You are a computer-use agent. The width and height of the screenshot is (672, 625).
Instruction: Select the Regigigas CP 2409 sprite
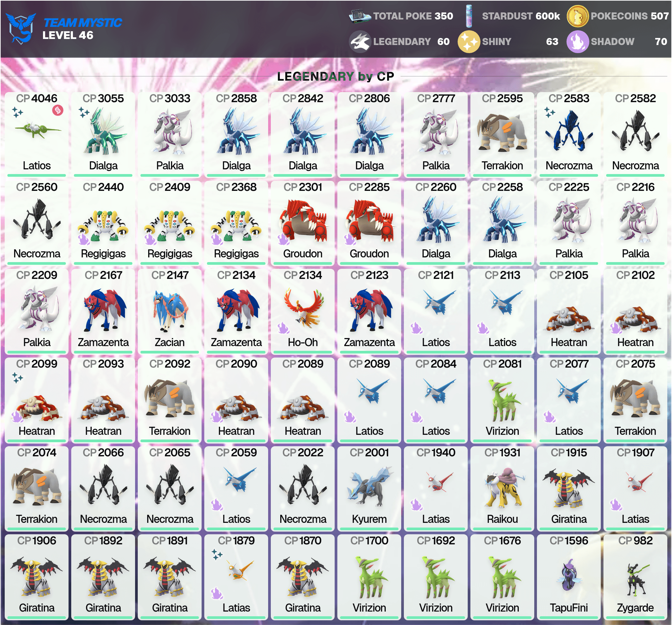click(x=169, y=226)
